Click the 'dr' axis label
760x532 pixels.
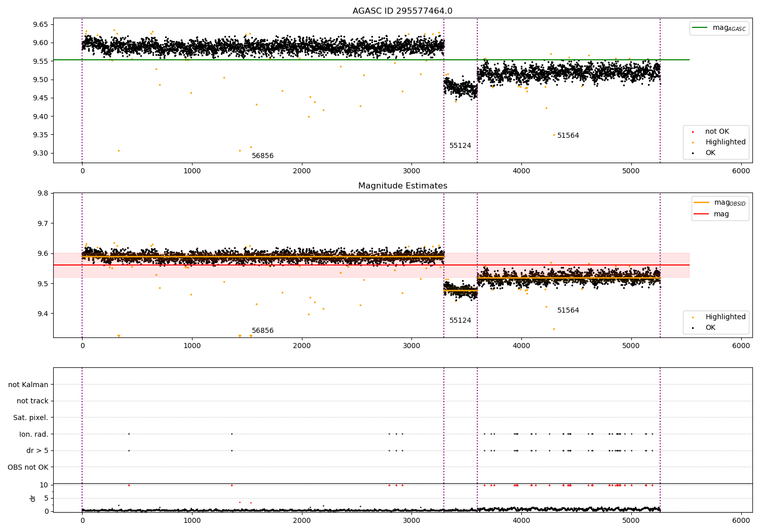[x=32, y=498]
